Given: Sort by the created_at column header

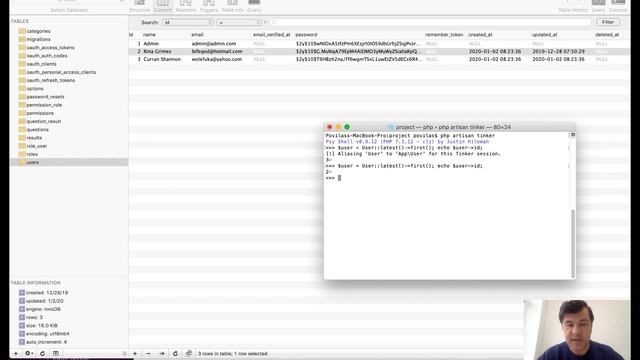Looking at the screenshot, I should click(480, 35).
